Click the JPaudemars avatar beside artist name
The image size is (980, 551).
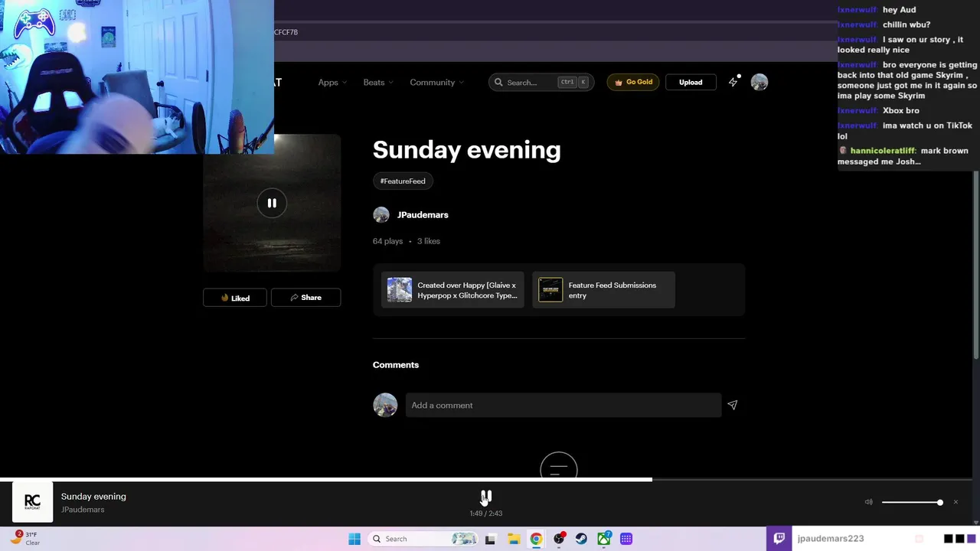[381, 215]
